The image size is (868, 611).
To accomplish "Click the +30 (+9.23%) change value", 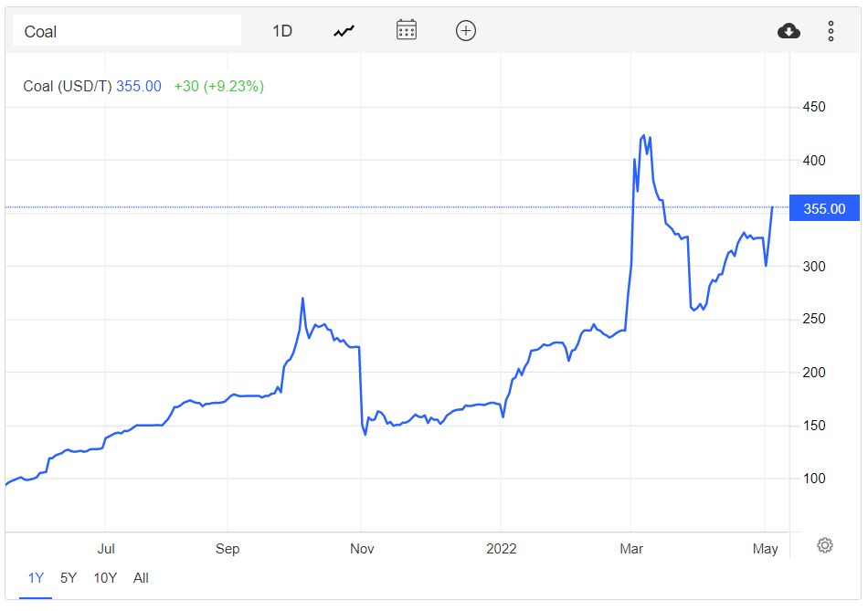I will [218, 87].
